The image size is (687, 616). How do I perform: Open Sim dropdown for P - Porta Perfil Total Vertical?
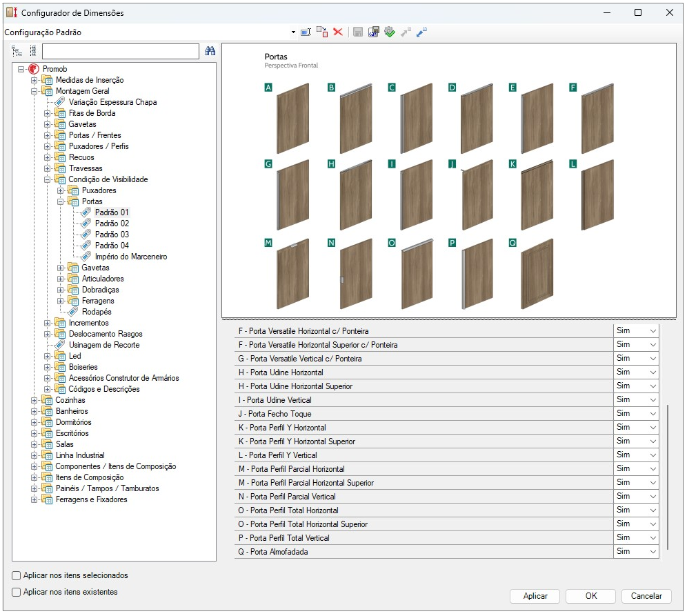click(653, 538)
